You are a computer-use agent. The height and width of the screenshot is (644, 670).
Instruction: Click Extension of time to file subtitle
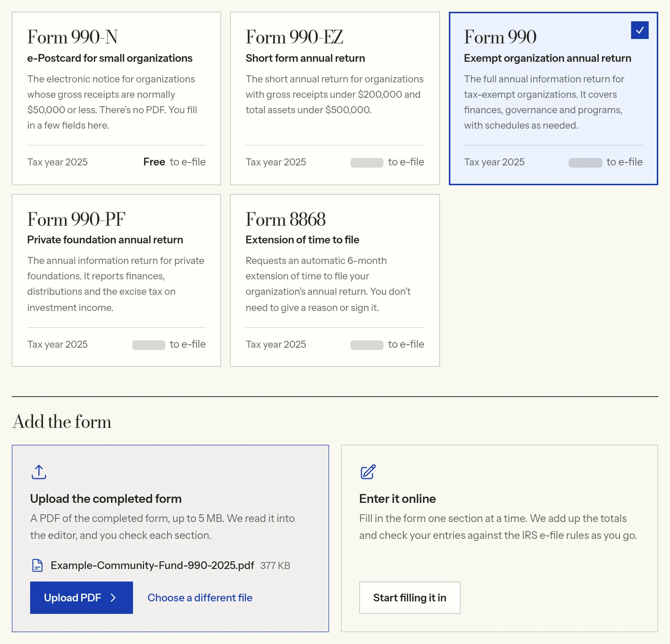point(302,240)
